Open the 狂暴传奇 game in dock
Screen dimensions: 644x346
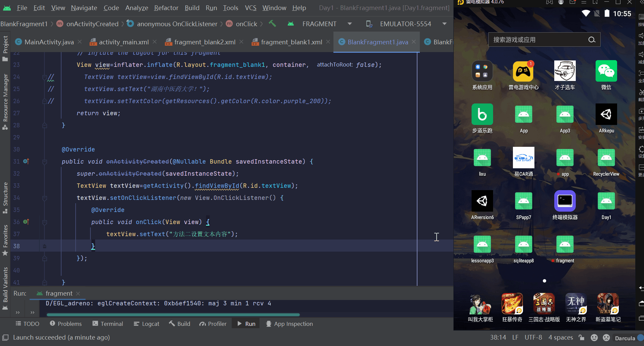tap(512, 304)
